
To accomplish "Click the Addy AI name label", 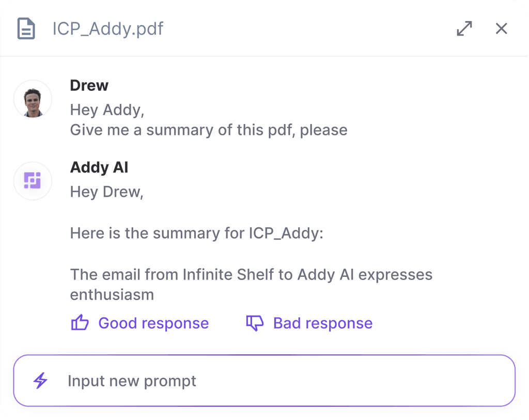I will pos(99,167).
